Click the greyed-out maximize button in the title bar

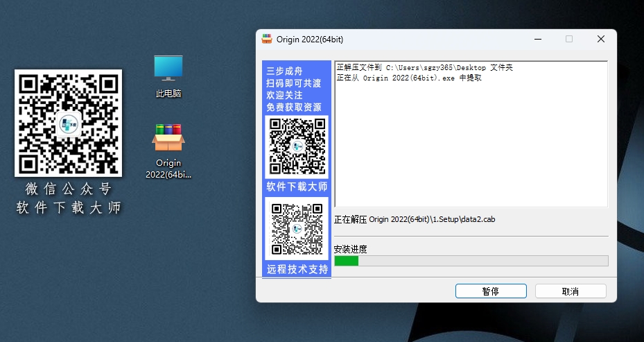click(568, 40)
